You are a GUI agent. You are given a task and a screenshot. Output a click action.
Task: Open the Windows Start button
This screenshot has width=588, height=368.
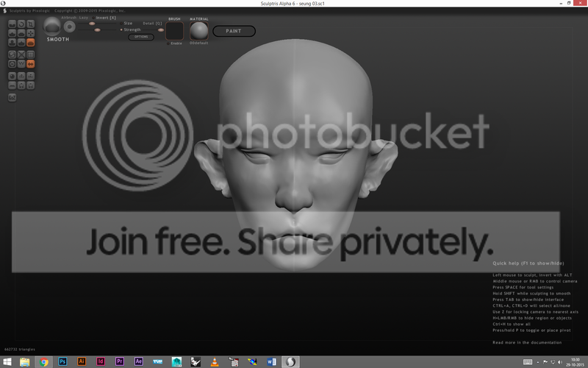tap(7, 362)
